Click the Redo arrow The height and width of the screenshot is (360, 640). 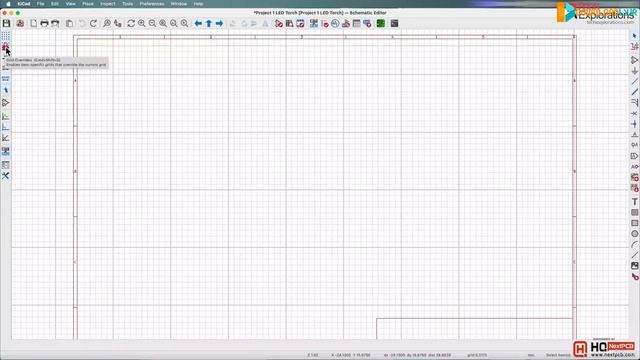point(93,23)
